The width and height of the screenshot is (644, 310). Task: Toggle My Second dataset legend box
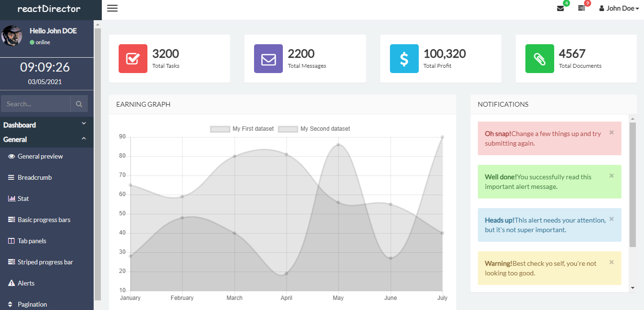(x=288, y=129)
